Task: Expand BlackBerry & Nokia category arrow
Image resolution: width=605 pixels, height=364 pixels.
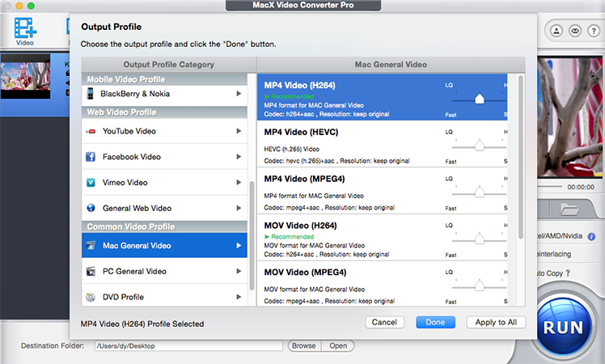Action: pyautogui.click(x=239, y=93)
